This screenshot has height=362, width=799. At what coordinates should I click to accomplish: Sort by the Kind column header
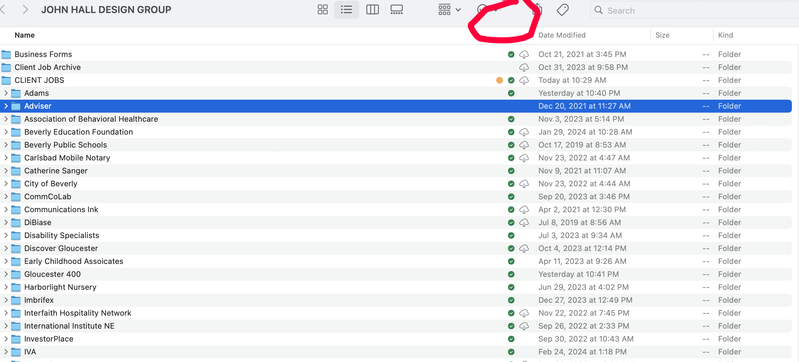(725, 35)
